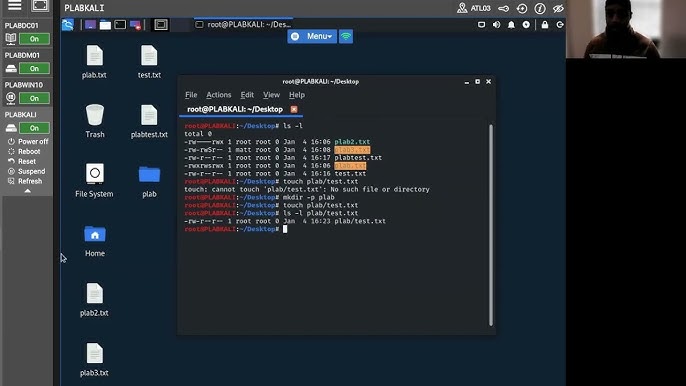This screenshot has height=386, width=686.
Task: Toggle the PLABDC01 On switch
Action: (x=34, y=39)
